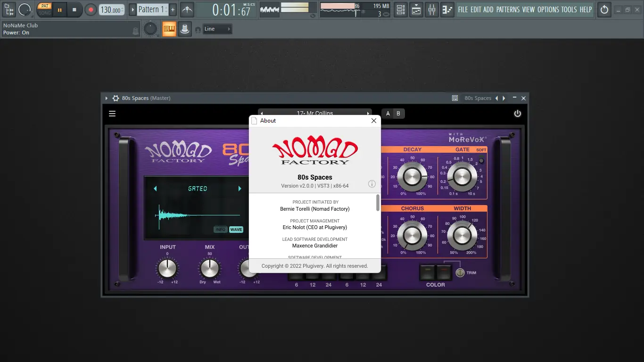Click the pattern/file browser icon at far left
Viewport: 644px width, 362px height.
9,9
